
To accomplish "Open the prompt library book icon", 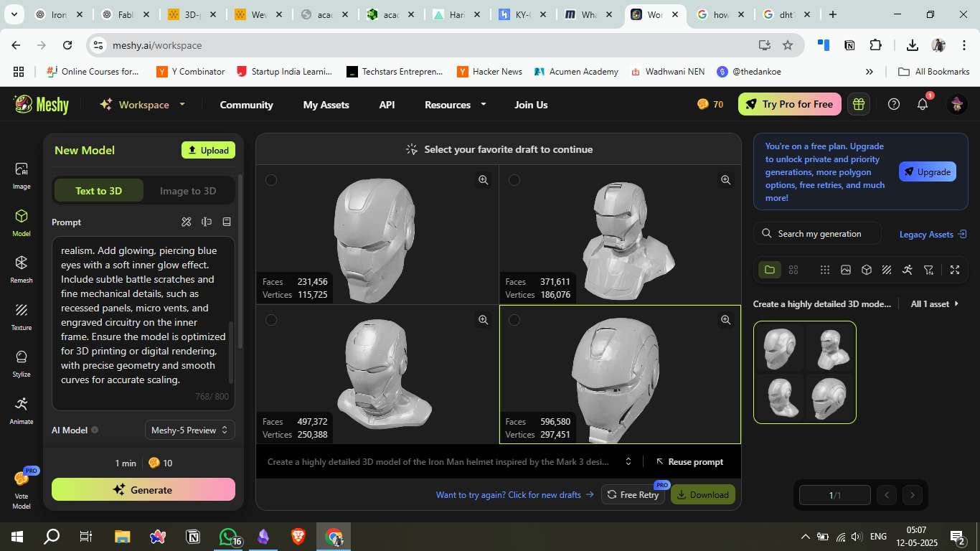I will [227, 222].
